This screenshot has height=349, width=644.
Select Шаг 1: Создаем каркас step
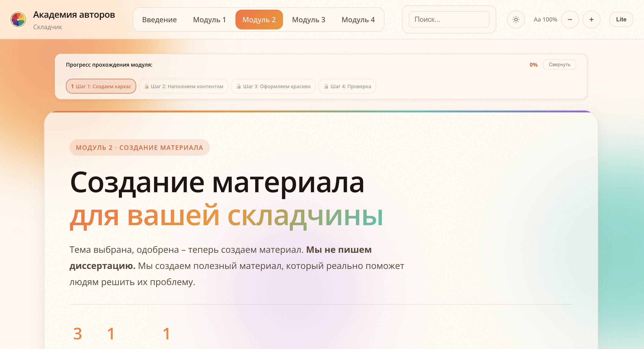101,86
